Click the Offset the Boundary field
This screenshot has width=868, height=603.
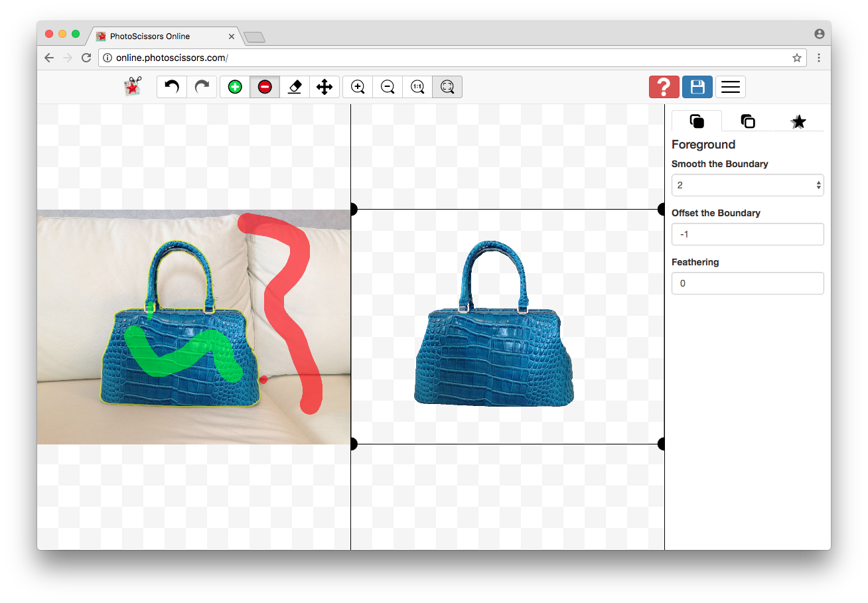pyautogui.click(x=747, y=234)
